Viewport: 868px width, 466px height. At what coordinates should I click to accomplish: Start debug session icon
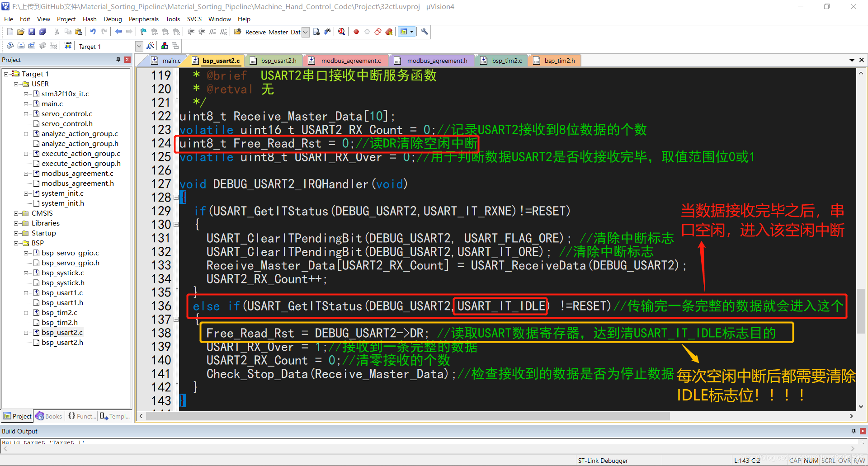pyautogui.click(x=341, y=32)
